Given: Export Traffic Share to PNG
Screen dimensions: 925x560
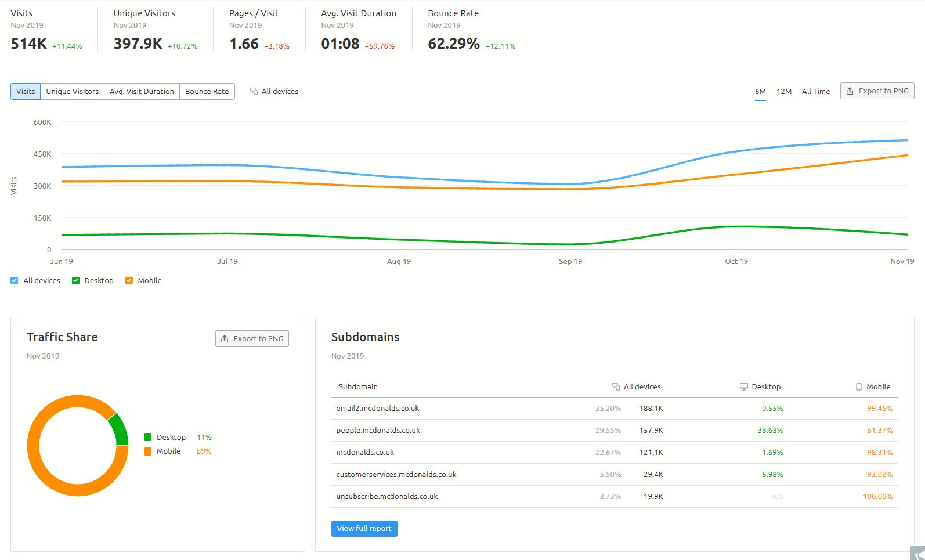Looking at the screenshot, I should (x=252, y=339).
